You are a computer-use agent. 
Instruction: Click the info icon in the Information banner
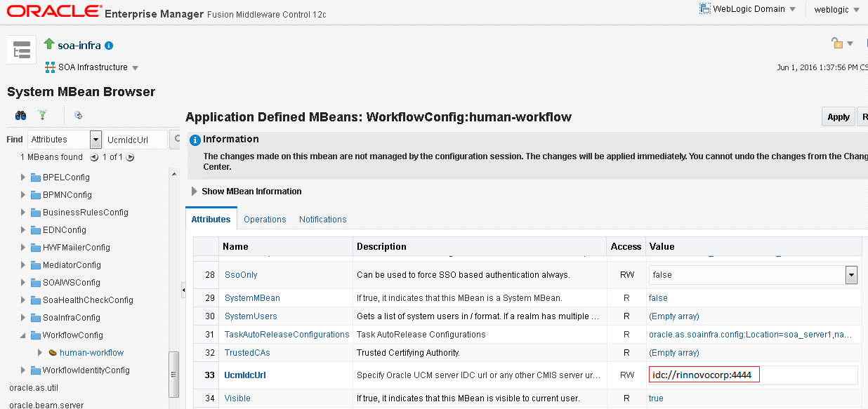[x=195, y=139]
